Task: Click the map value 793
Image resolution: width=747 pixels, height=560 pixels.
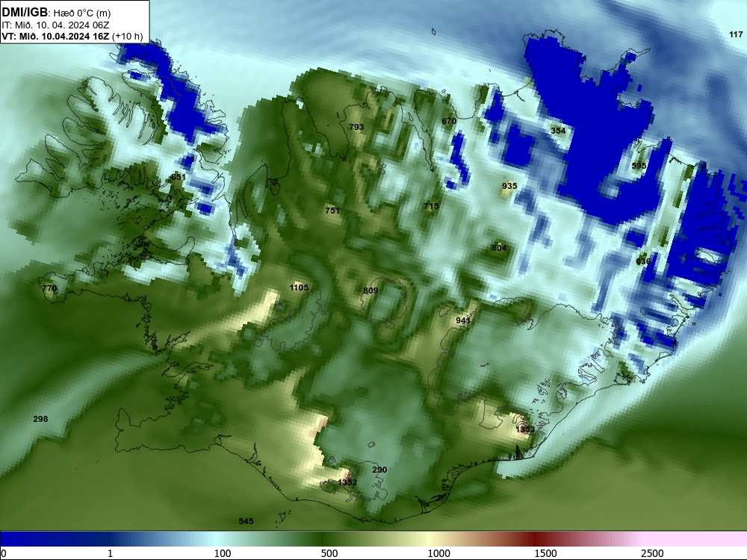Action: pyautogui.click(x=356, y=127)
